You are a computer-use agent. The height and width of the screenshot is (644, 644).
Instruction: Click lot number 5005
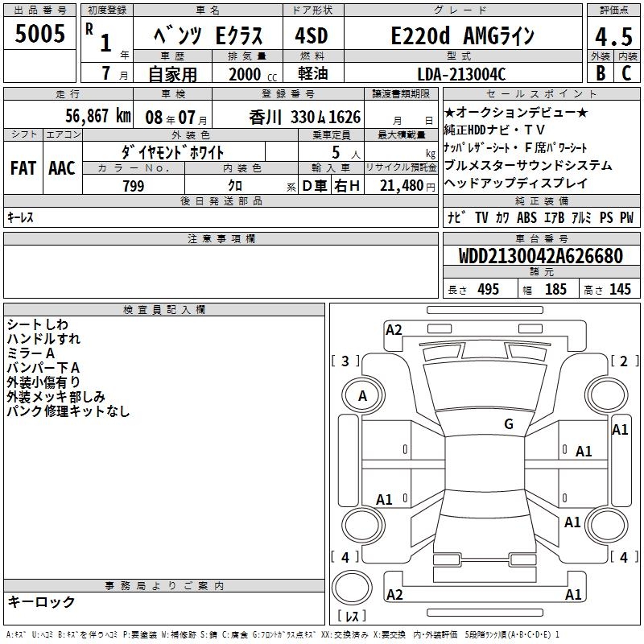[x=39, y=34]
